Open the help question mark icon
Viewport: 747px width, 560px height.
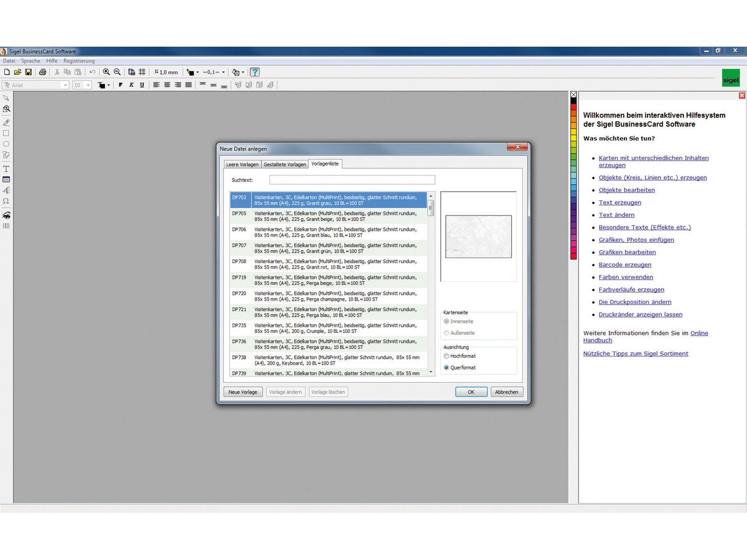255,72
